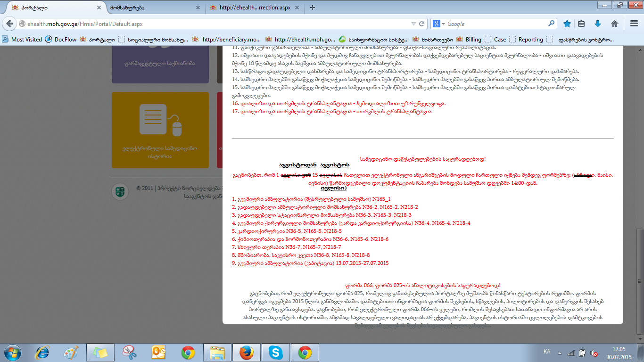
Task: Expand the address bar history dropdown
Action: point(413,24)
